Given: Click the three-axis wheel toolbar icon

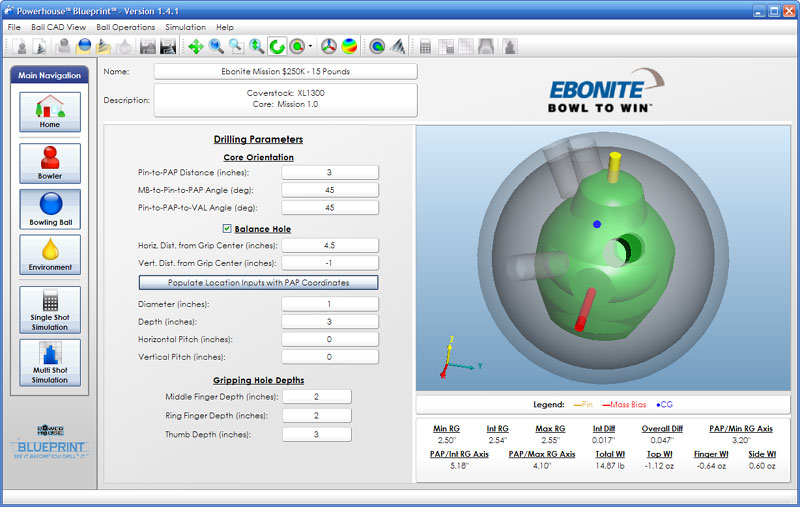Looking at the screenshot, I should (329, 46).
